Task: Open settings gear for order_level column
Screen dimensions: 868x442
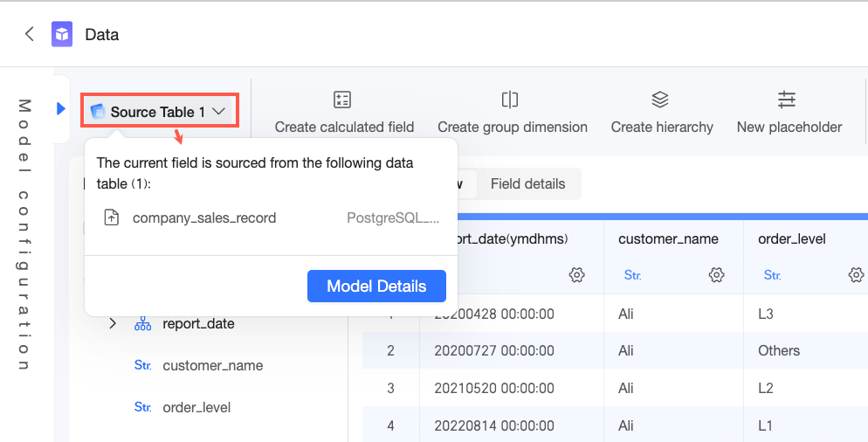Action: (x=856, y=275)
